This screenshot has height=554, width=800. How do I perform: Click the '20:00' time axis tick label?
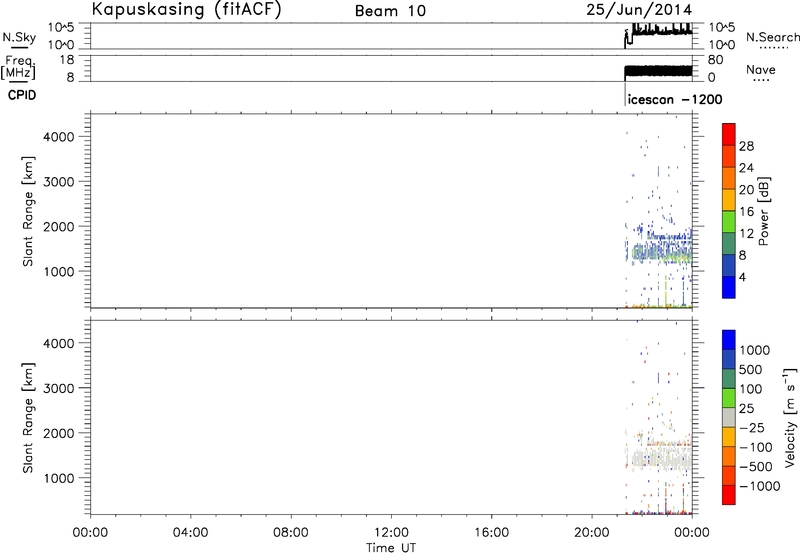pyautogui.click(x=592, y=533)
